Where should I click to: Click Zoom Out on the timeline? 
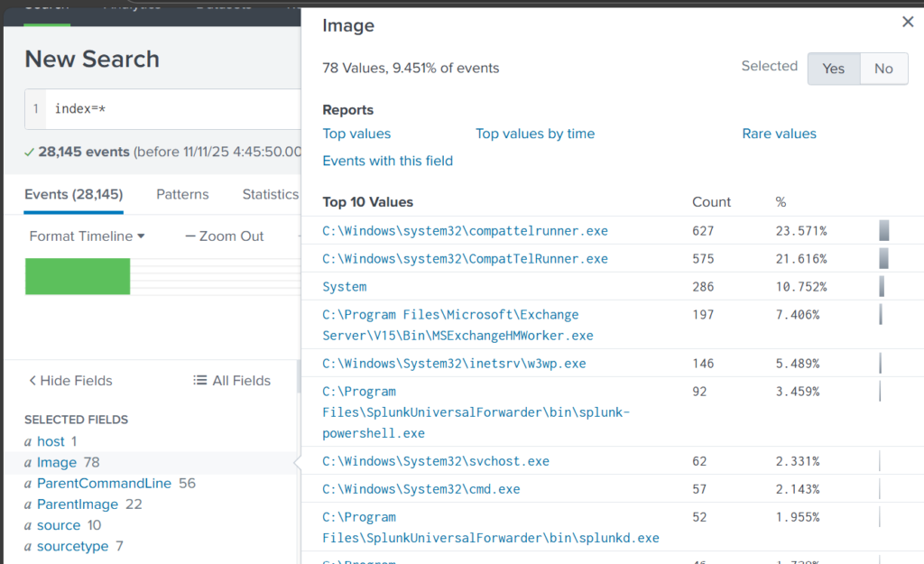pyautogui.click(x=224, y=236)
